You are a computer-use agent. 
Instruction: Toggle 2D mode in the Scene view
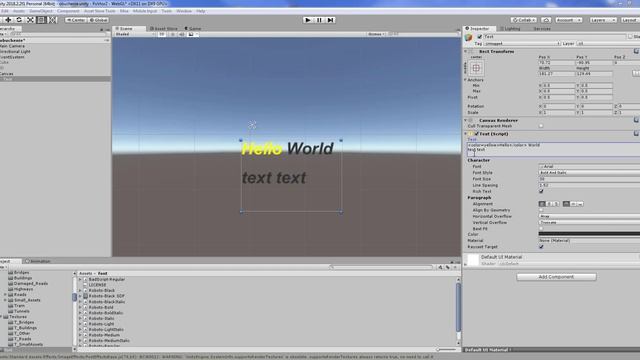[162, 34]
